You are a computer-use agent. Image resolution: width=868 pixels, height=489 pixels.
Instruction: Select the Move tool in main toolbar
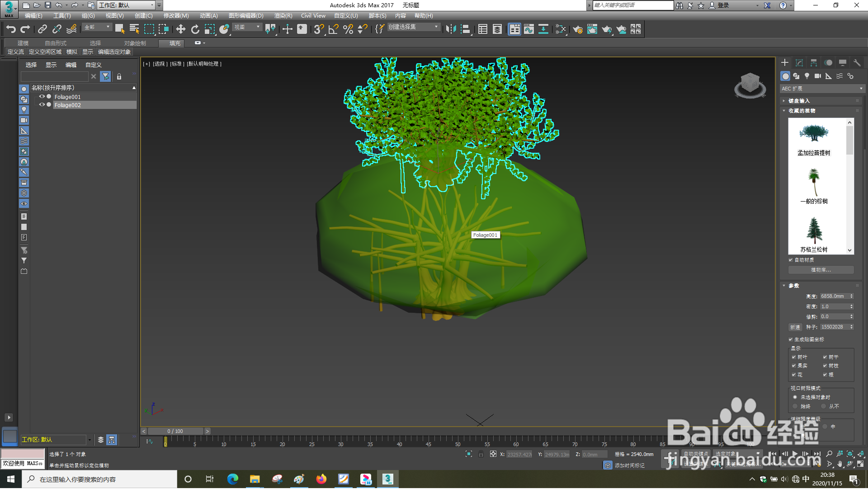(180, 29)
